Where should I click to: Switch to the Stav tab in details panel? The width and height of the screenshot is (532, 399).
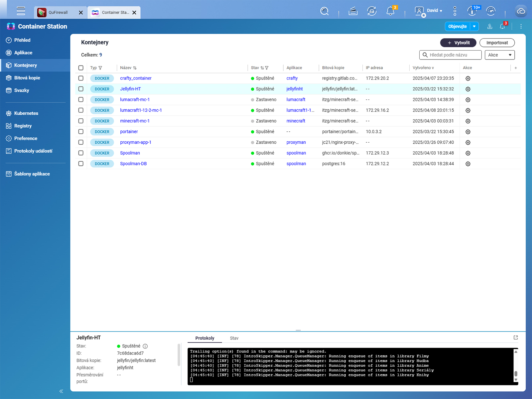pyautogui.click(x=234, y=338)
